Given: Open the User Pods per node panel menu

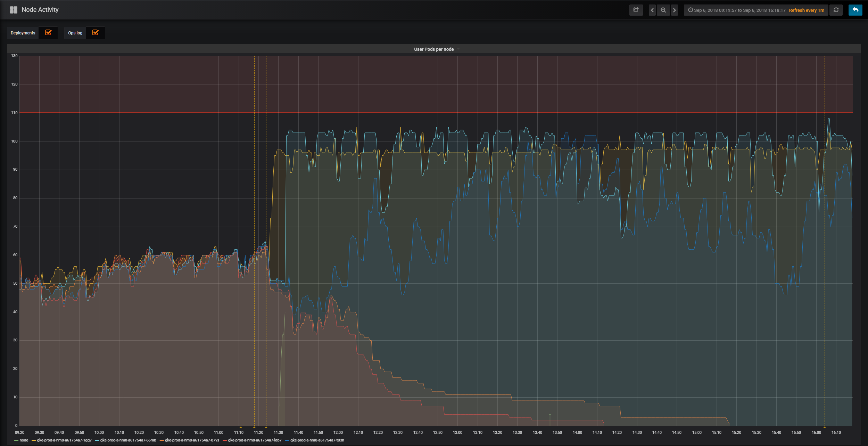Looking at the screenshot, I should (x=434, y=49).
